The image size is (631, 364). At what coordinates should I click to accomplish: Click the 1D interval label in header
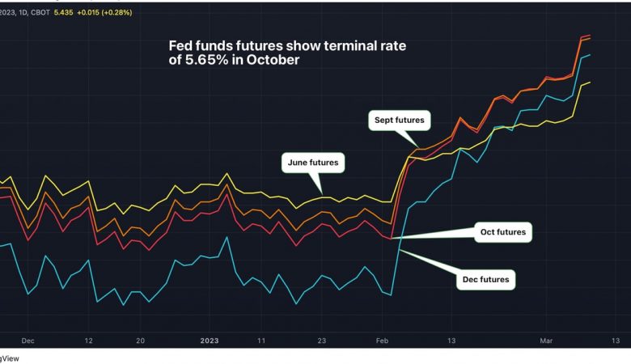click(x=23, y=12)
